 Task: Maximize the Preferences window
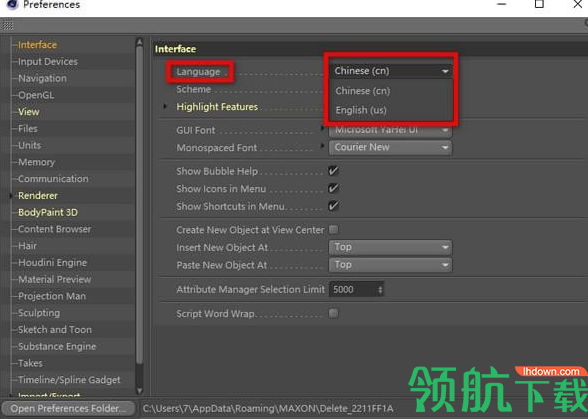tap(539, 5)
